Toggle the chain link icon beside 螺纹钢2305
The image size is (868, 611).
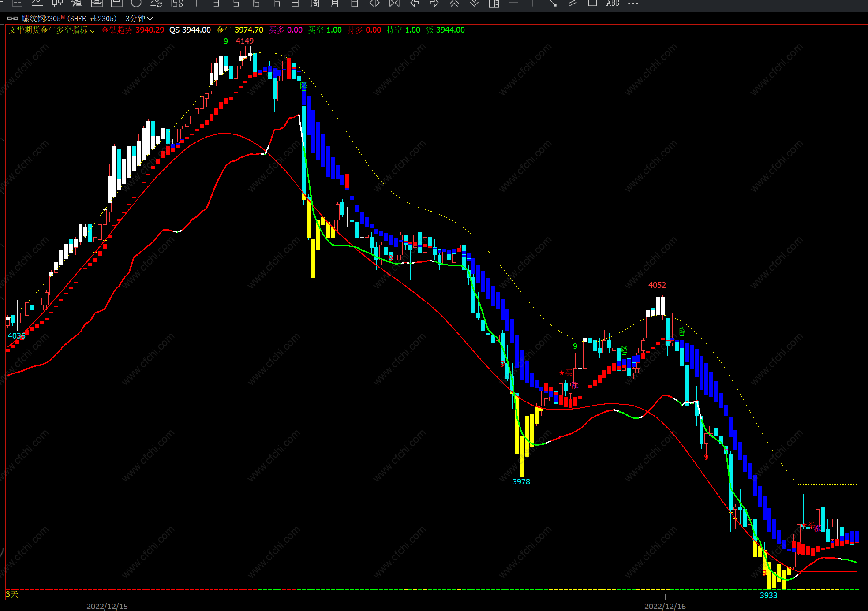(x=13, y=19)
